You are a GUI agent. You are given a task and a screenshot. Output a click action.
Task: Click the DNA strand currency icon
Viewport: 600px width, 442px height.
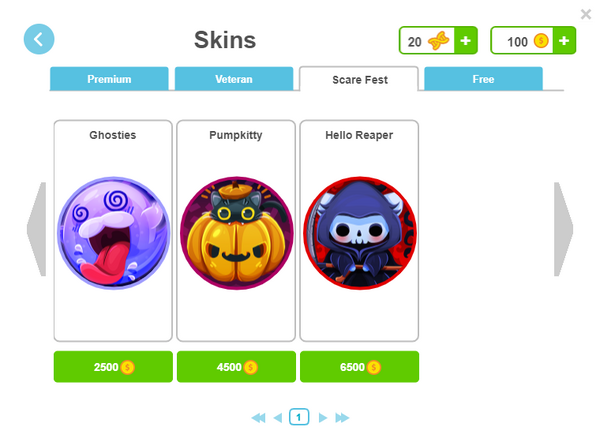click(439, 41)
